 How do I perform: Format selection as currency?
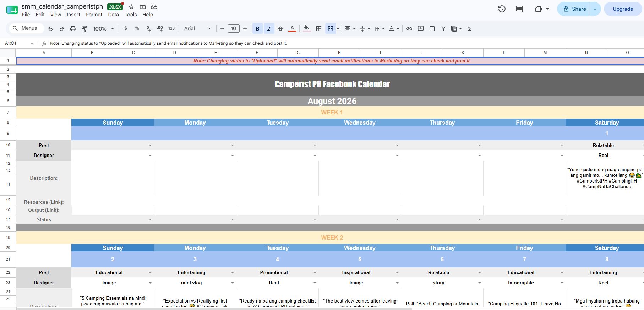coord(126,28)
